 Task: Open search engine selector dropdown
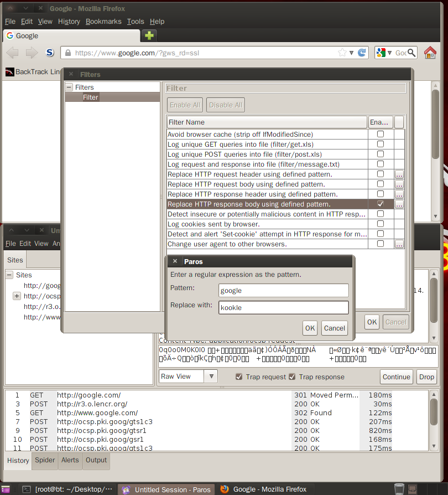(390, 53)
